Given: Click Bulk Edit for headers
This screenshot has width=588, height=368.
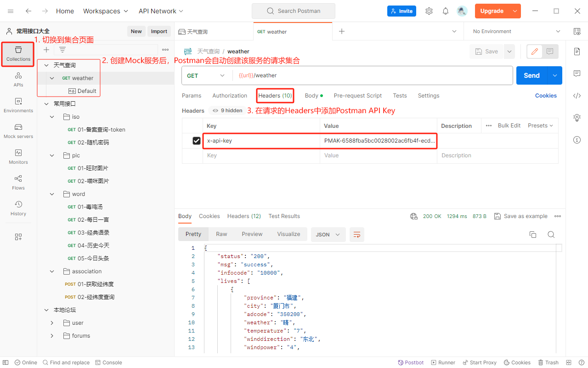Looking at the screenshot, I should [509, 126].
